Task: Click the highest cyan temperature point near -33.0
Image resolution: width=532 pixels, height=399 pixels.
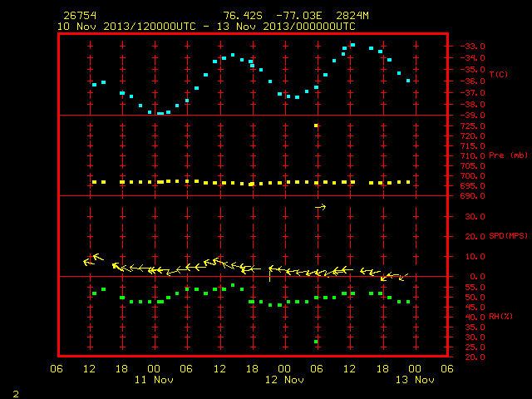Action: pos(352,45)
